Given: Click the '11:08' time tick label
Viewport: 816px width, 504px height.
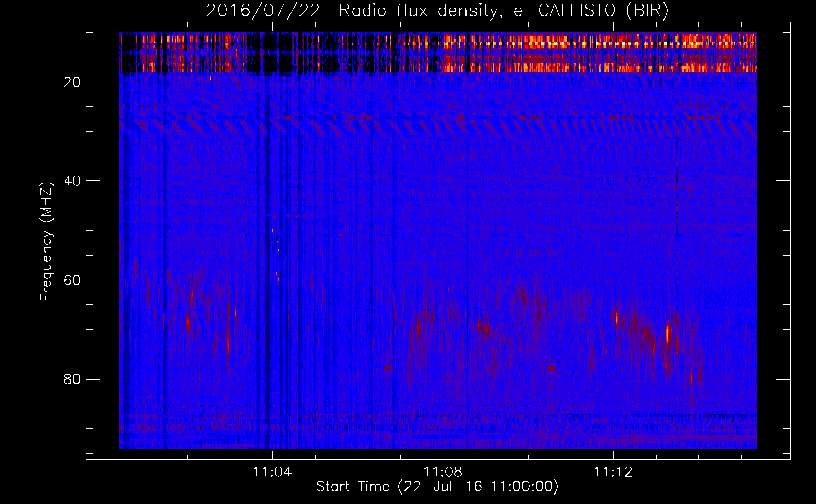Looking at the screenshot, I should tap(443, 472).
